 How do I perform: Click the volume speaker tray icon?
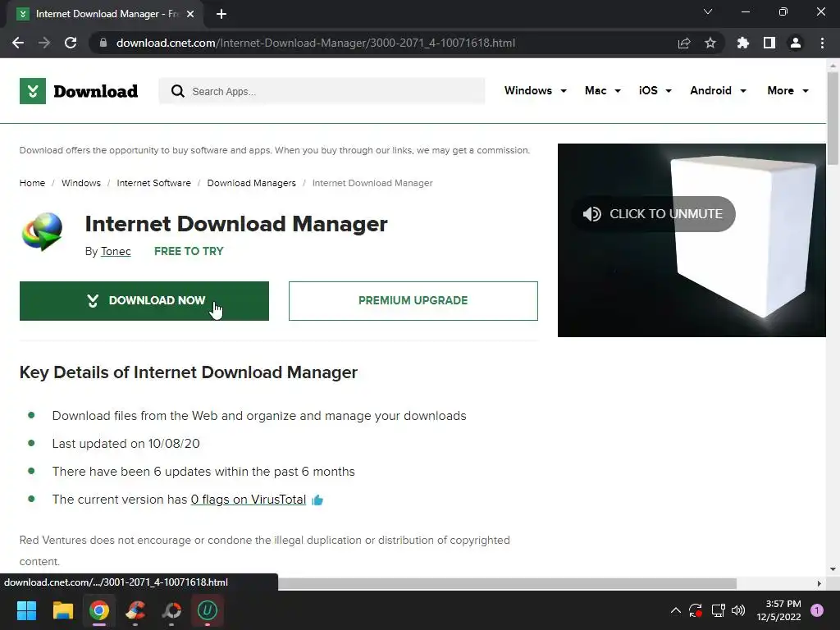(x=738, y=610)
